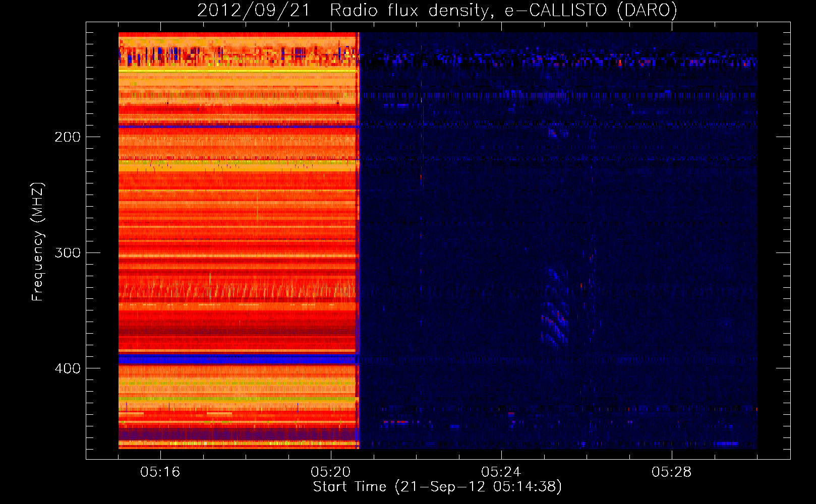Screen dimensions: 816x504
Task: Click the 'Start Time (21-Sep-12 05:14:38)' axis title
Action: coord(437,487)
